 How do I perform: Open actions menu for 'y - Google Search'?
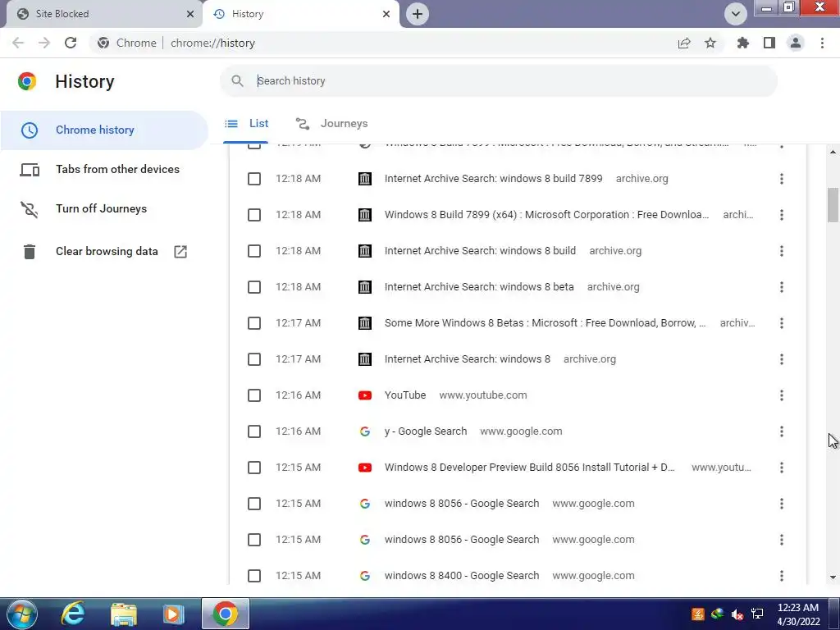pyautogui.click(x=782, y=431)
